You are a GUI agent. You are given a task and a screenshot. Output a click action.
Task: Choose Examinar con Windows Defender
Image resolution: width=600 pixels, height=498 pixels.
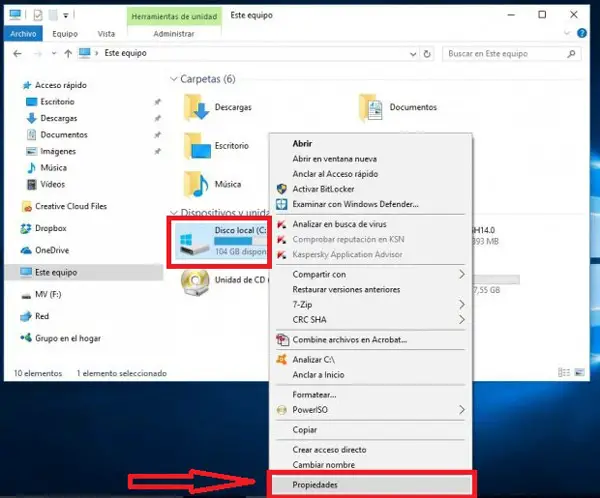pyautogui.click(x=355, y=204)
